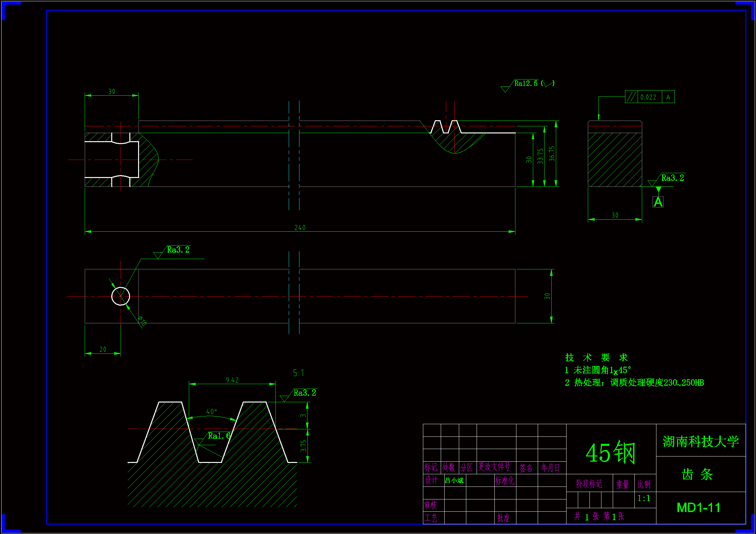The width and height of the screenshot is (756, 534).
Task: Click the 技术要求 heading text
Action: pos(596,358)
